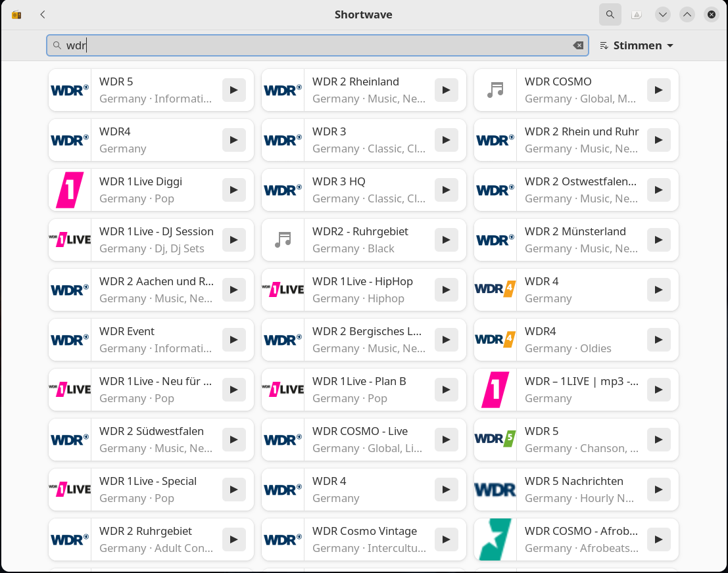
Task: Click the WDR 1Live - Special station logo
Action: coord(70,490)
